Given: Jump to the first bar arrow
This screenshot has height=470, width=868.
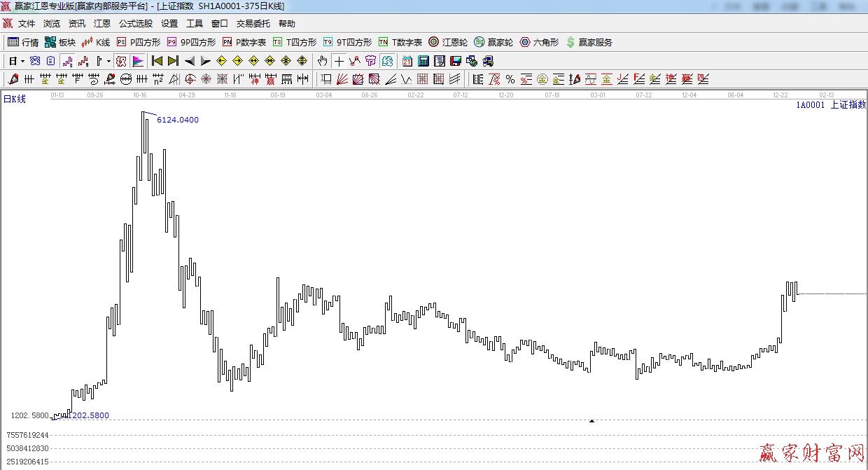Looking at the screenshot, I should click(x=157, y=61).
